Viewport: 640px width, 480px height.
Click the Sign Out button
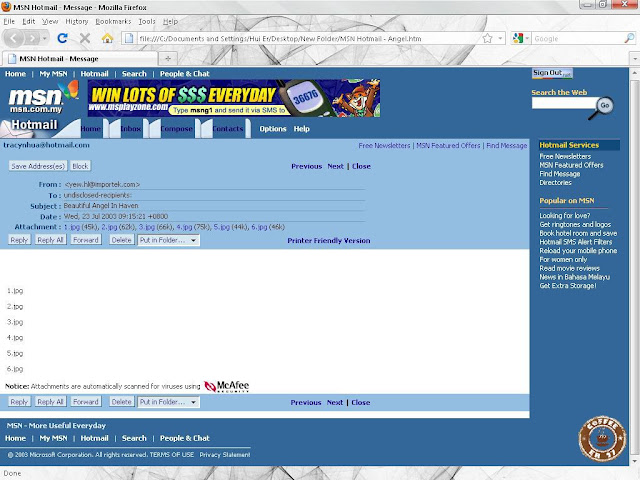coord(552,73)
